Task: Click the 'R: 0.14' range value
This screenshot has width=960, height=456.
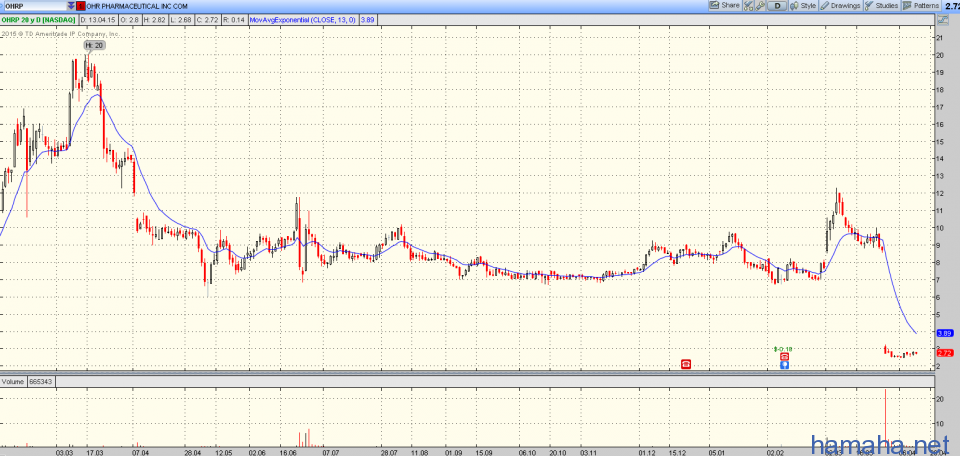Action: tap(233, 20)
